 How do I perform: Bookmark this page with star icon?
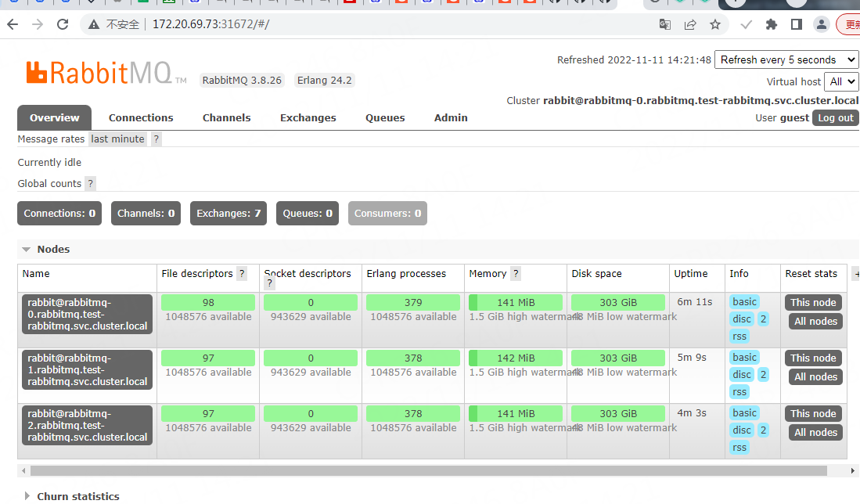(x=715, y=24)
